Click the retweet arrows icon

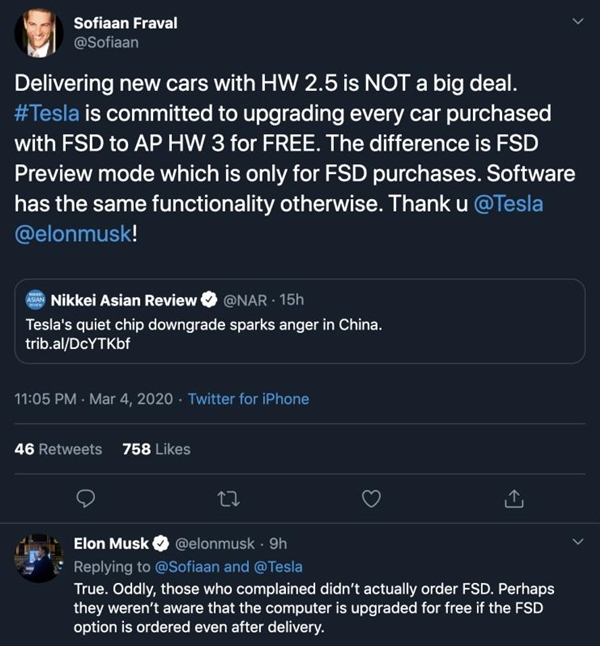[x=229, y=497]
